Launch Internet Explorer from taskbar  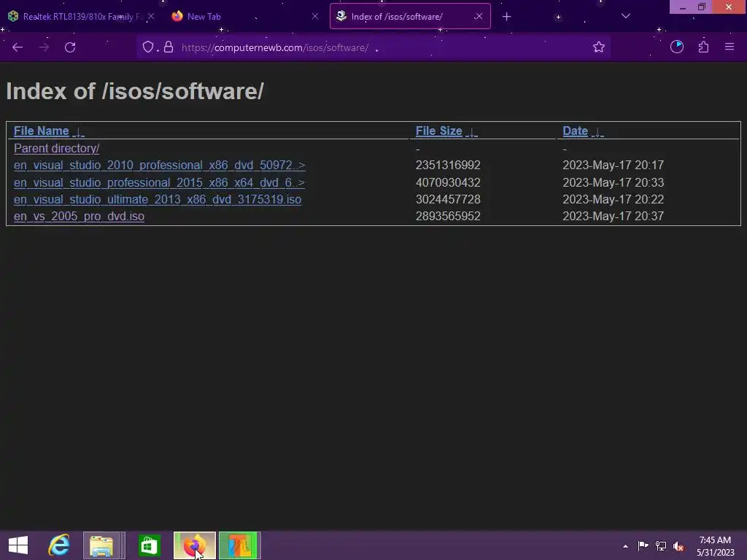click(59, 545)
